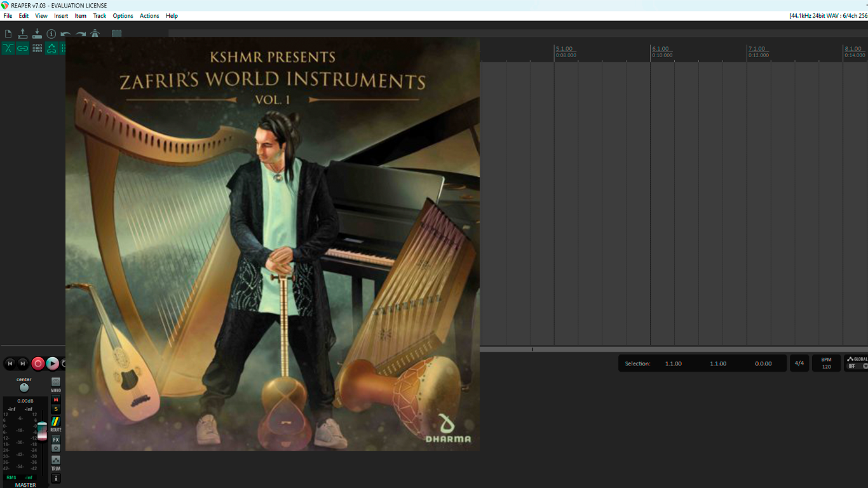
Task: Click the red Record button
Action: [x=38, y=363]
